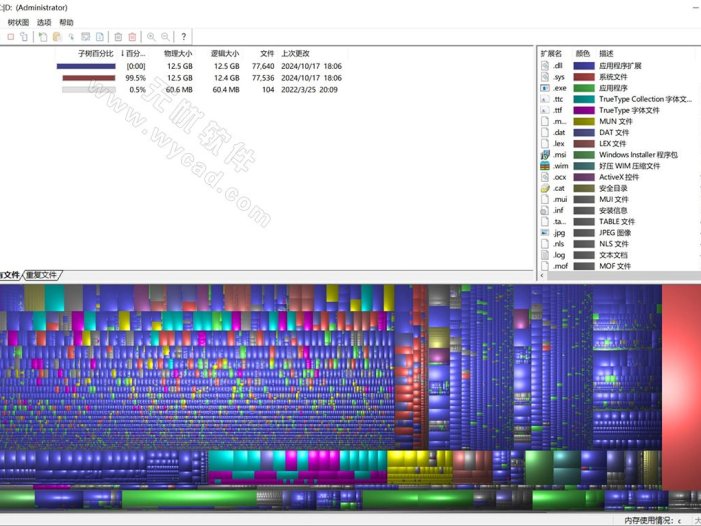Click the .ttc font file icon
The image size is (701, 526).
[x=545, y=99]
